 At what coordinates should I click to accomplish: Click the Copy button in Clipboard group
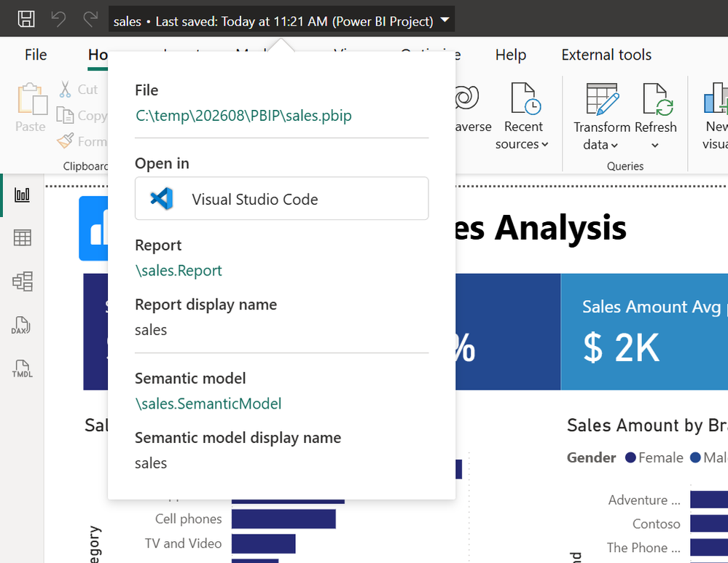coord(82,115)
